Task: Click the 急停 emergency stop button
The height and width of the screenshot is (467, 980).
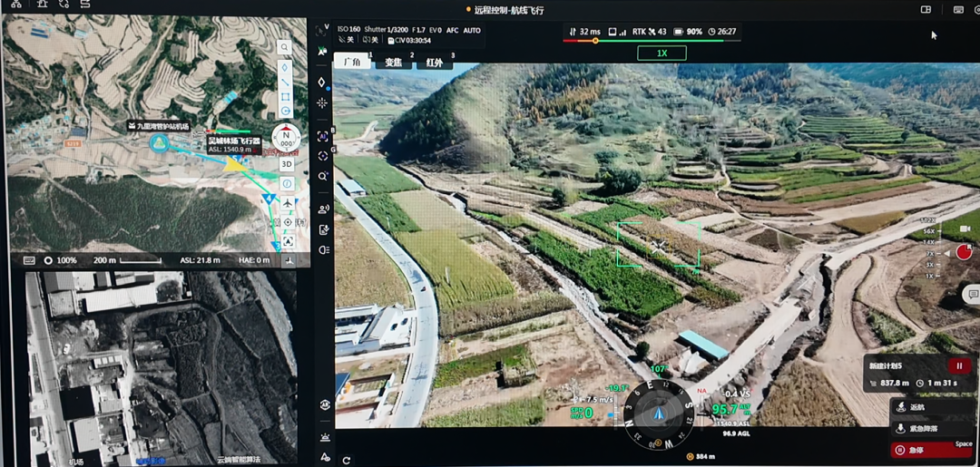Action: point(920,450)
